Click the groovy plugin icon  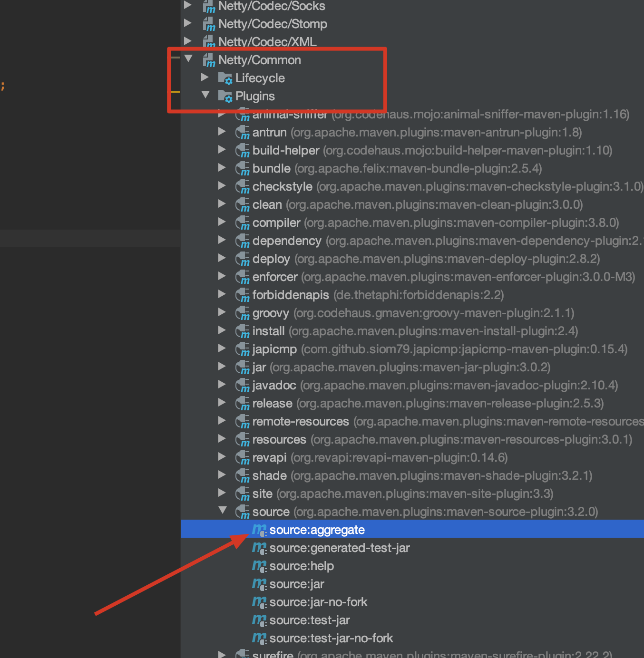pyautogui.click(x=243, y=313)
